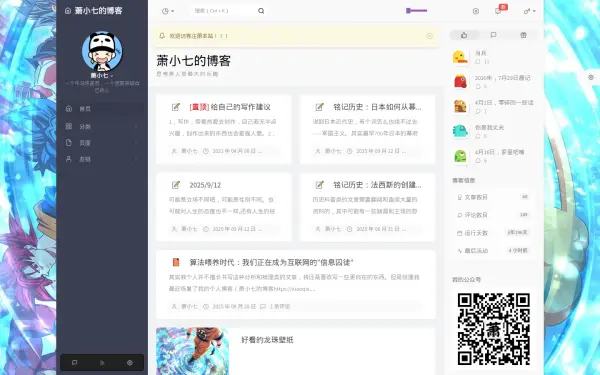Switch to the thumbs-up popular posts tab
Image resolution: width=600 pixels, height=375 pixels.
tap(464, 35)
